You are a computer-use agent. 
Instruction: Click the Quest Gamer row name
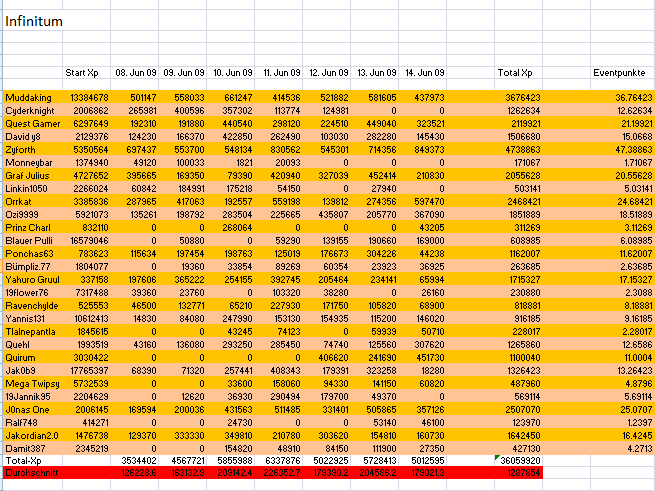pos(33,123)
